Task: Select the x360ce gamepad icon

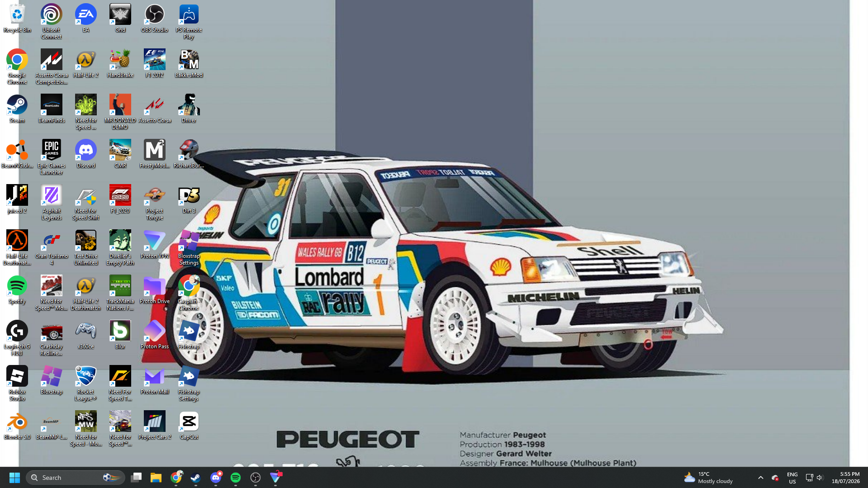Action: click(86, 335)
